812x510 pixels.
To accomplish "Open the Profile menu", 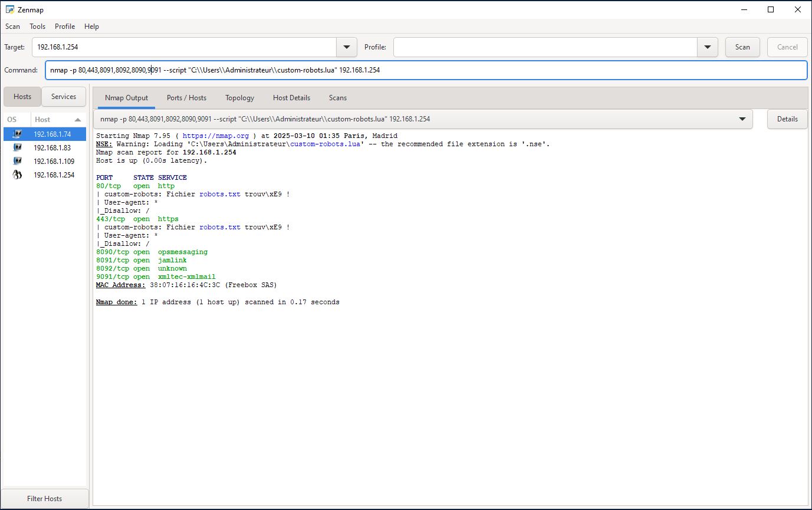I will [65, 27].
